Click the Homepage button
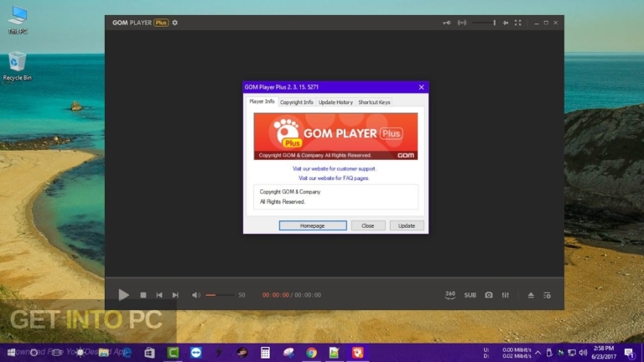The height and width of the screenshot is (362, 644). pyautogui.click(x=313, y=225)
